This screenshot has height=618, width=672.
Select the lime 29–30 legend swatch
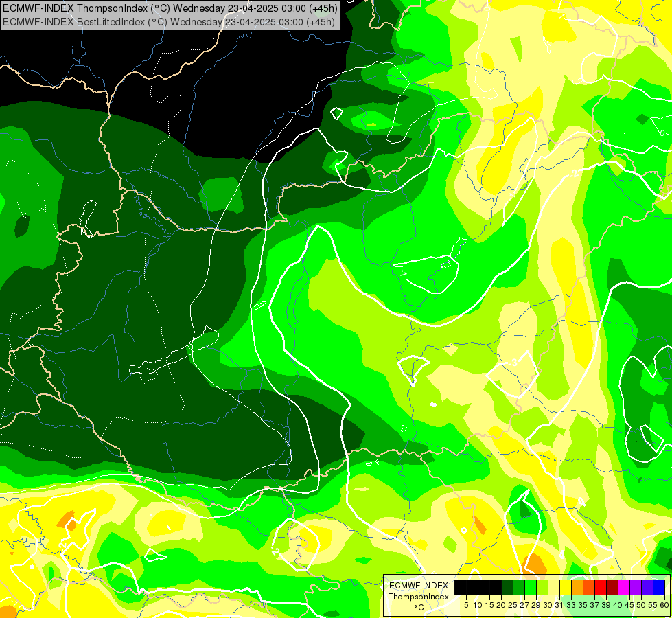(x=542, y=587)
